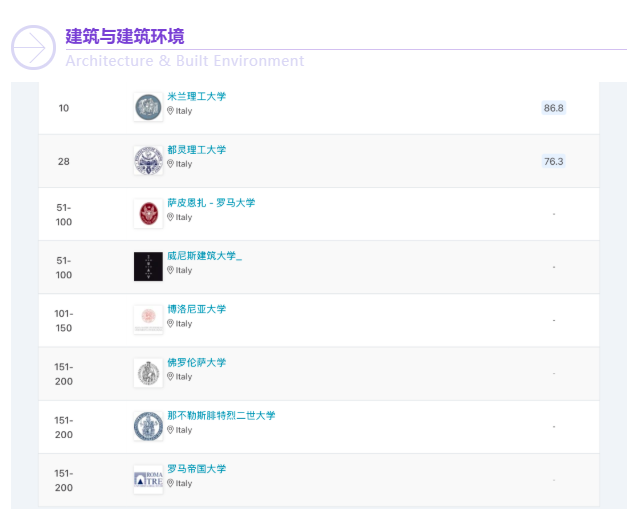Click the location pin under 米兰理工大学
The height and width of the screenshot is (522, 640).
click(171, 111)
